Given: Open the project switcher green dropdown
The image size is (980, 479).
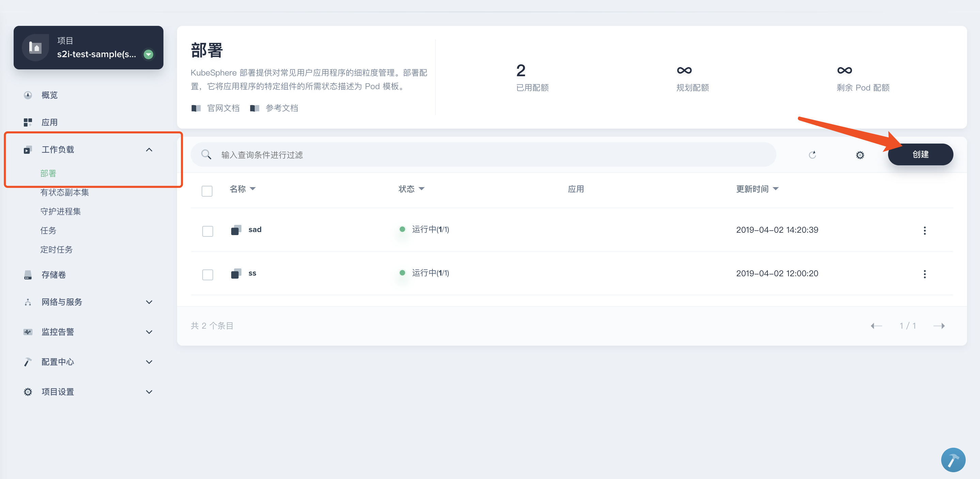Looking at the screenshot, I should (x=148, y=54).
